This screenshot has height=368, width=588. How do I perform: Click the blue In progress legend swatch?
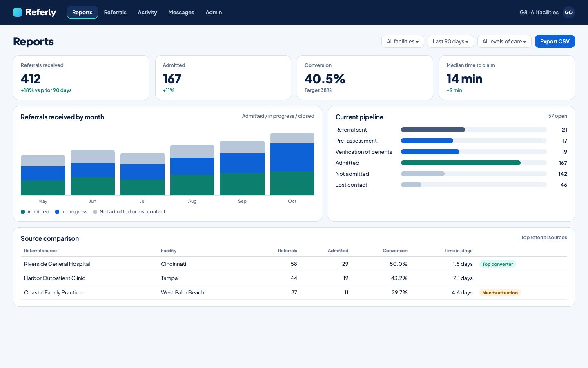pyautogui.click(x=57, y=212)
